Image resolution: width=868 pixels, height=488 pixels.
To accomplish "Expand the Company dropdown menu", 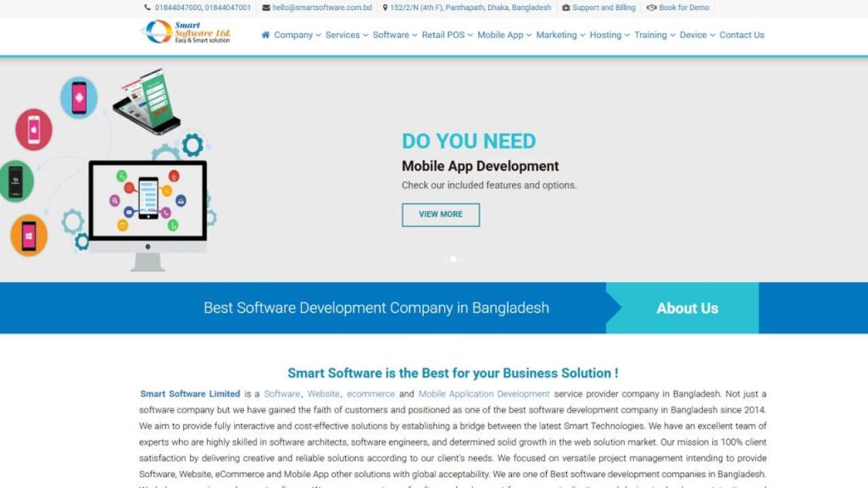I will pos(298,35).
